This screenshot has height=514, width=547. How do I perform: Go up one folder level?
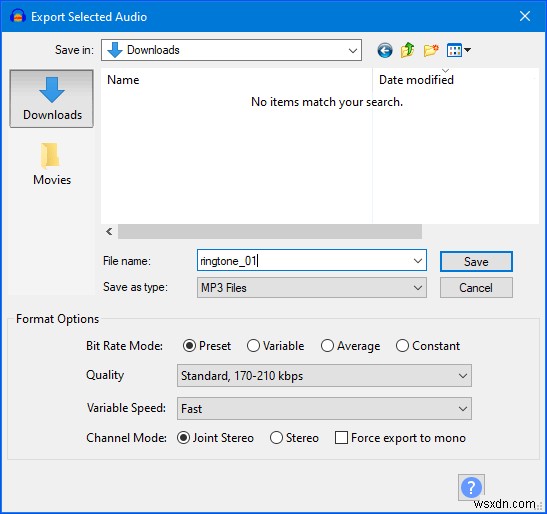(407, 50)
